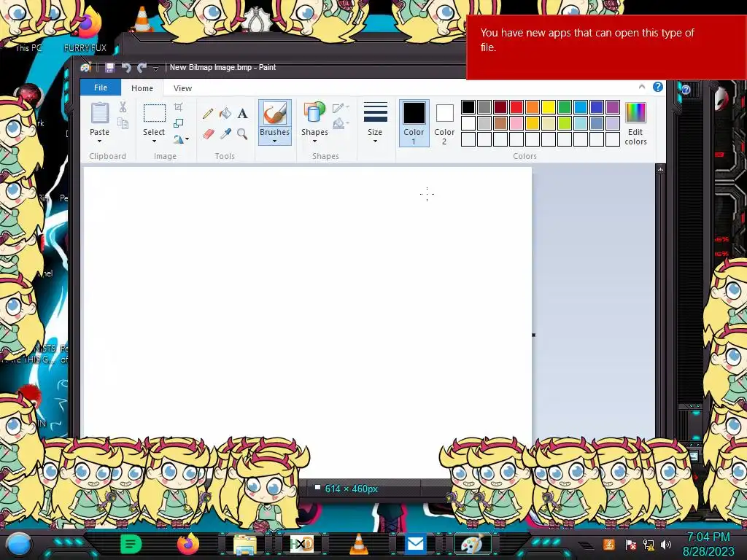Click the Cut scissors icon
747x560 pixels.
point(123,107)
